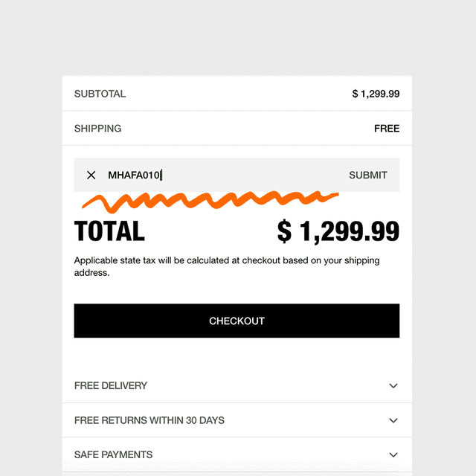Open the SAFE PAYMENTS section label
The image size is (476, 476).
[113, 454]
